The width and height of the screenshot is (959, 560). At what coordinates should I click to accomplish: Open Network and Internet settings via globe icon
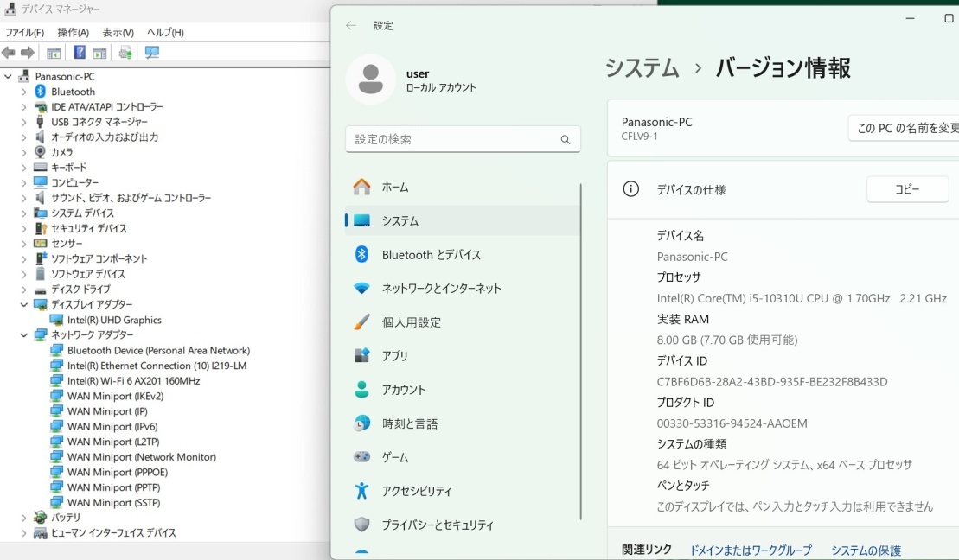(361, 288)
